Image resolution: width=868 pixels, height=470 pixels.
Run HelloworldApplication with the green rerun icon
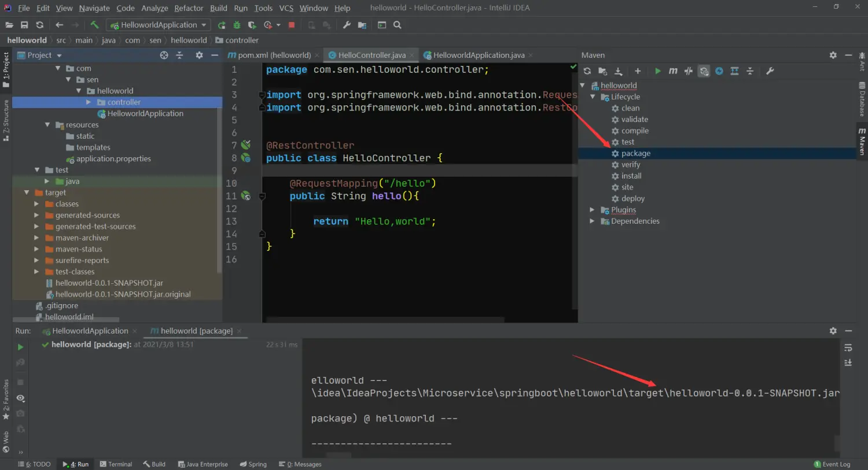(222, 25)
